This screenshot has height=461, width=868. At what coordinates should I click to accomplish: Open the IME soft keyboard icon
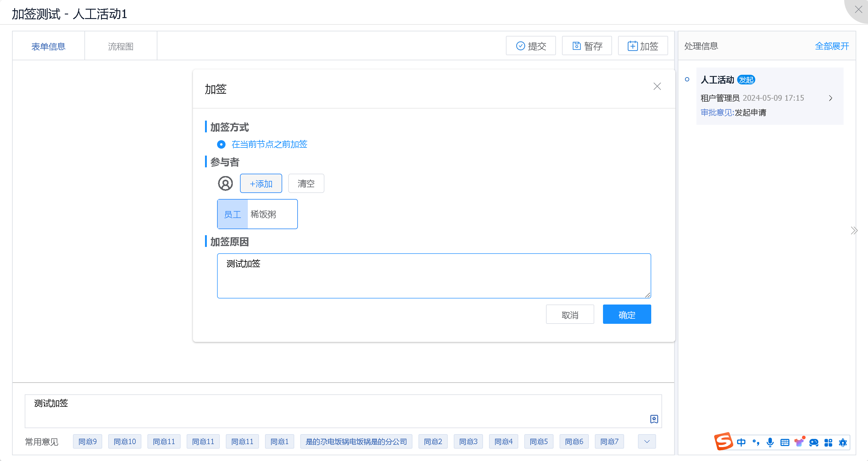(x=785, y=442)
